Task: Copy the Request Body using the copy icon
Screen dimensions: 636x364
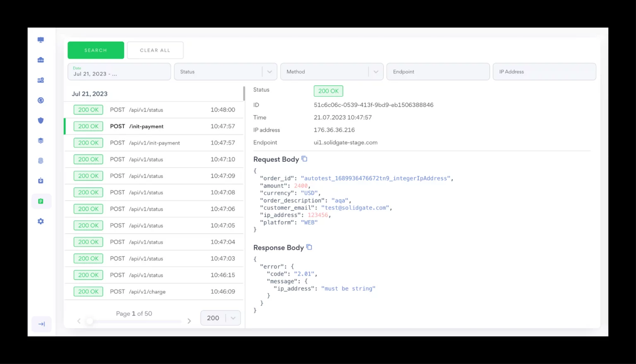Action: coord(304,158)
